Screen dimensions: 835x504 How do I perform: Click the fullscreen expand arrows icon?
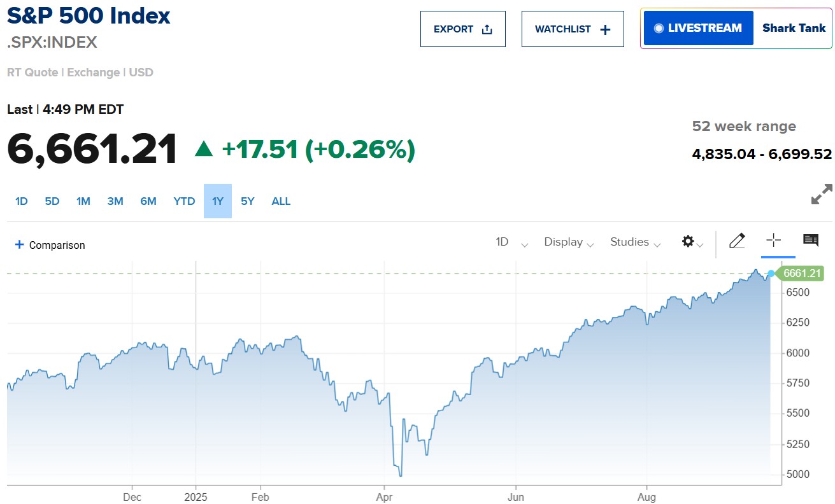tap(822, 195)
